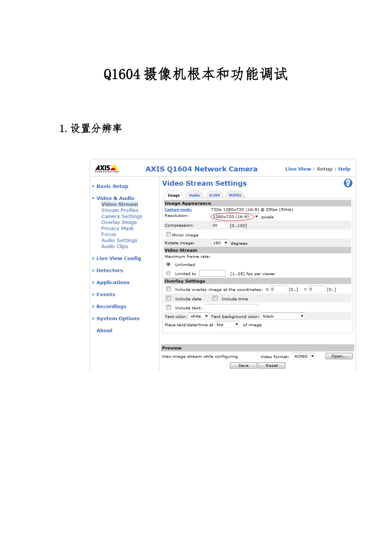Click the Capture mode link
Image resolution: width=392 pixels, height=555 pixels.
178,210
